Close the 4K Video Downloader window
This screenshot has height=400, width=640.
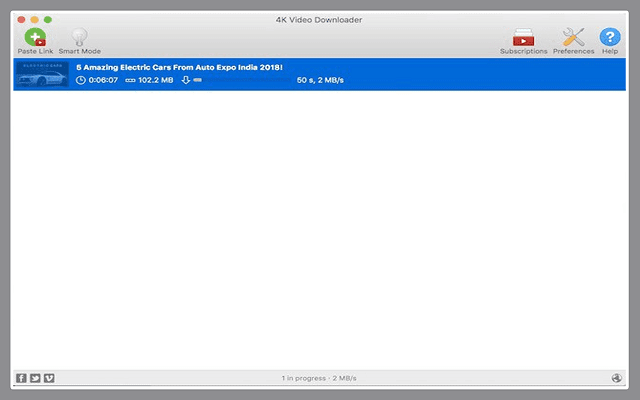coord(22,19)
